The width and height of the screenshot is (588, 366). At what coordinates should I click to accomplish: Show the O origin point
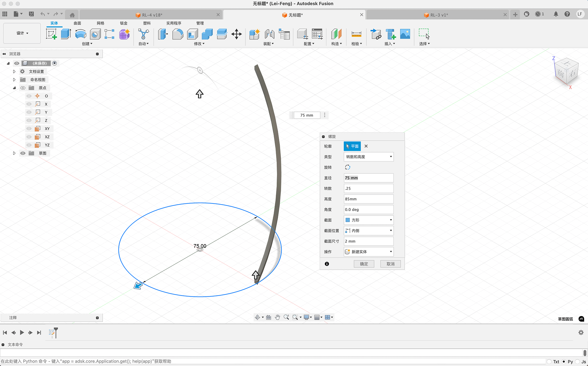[x=29, y=96]
